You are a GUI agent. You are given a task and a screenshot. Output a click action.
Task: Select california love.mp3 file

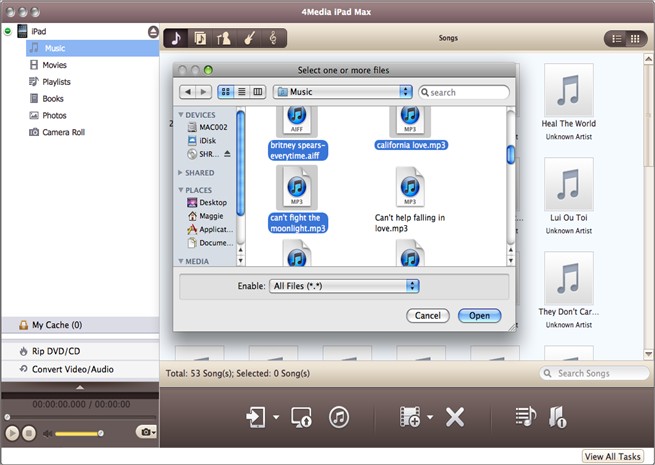(x=411, y=127)
